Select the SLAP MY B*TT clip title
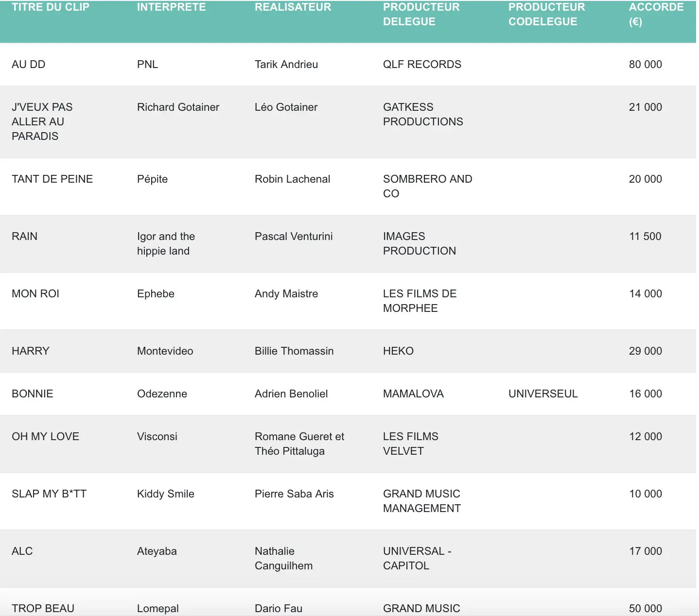Image resolution: width=699 pixels, height=616 pixels. tap(49, 494)
